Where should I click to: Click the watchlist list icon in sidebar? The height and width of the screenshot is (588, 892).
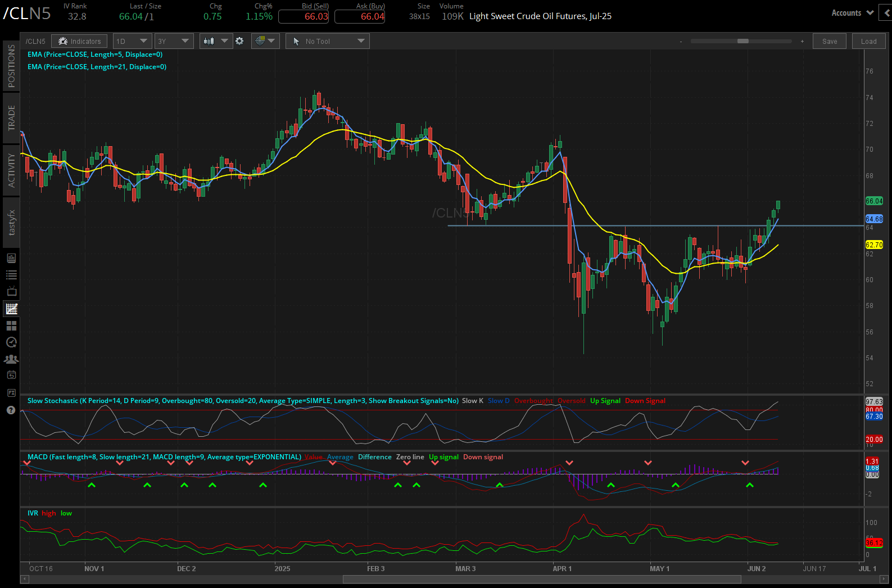(x=11, y=275)
